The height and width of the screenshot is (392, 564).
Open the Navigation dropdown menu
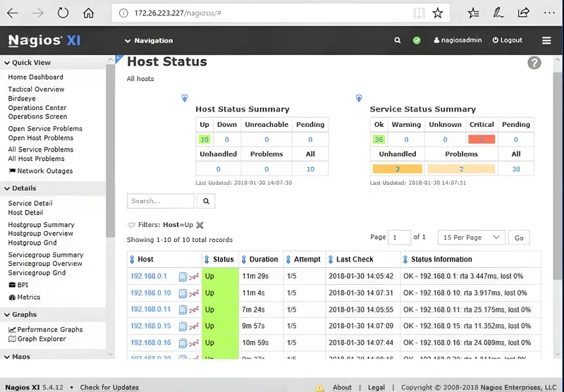(149, 41)
